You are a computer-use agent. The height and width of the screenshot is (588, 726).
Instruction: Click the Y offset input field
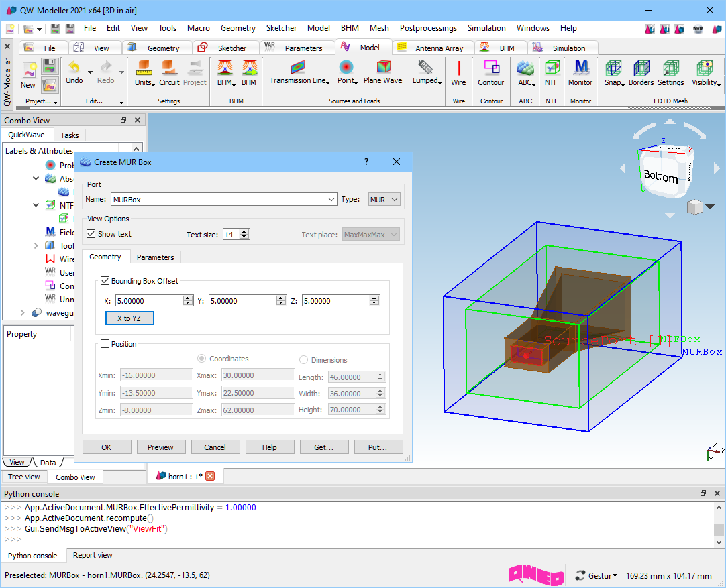[x=243, y=301]
